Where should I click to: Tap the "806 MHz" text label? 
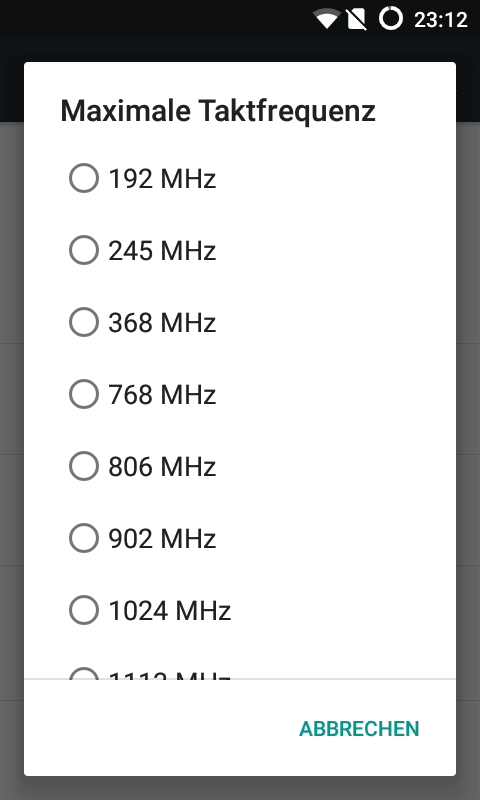coord(162,467)
